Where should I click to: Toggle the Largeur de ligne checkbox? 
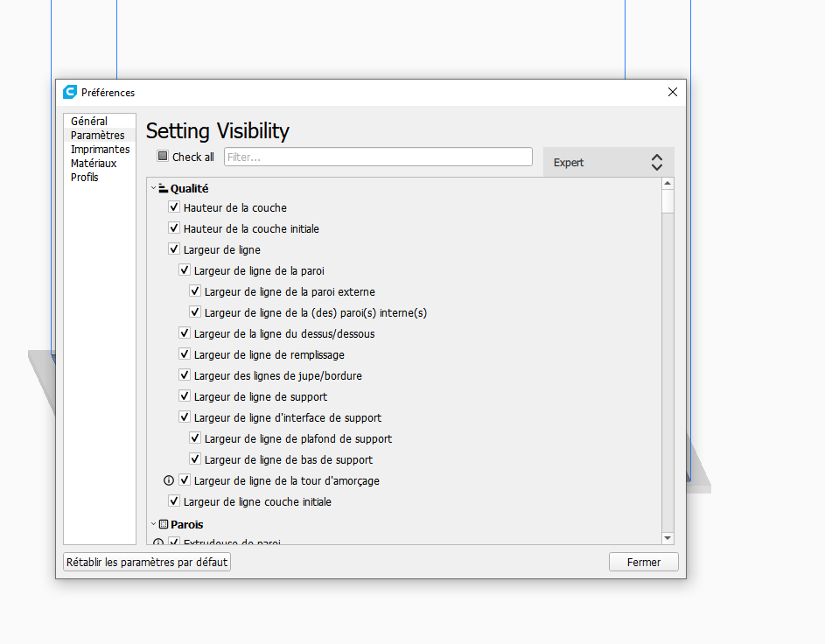[174, 248]
